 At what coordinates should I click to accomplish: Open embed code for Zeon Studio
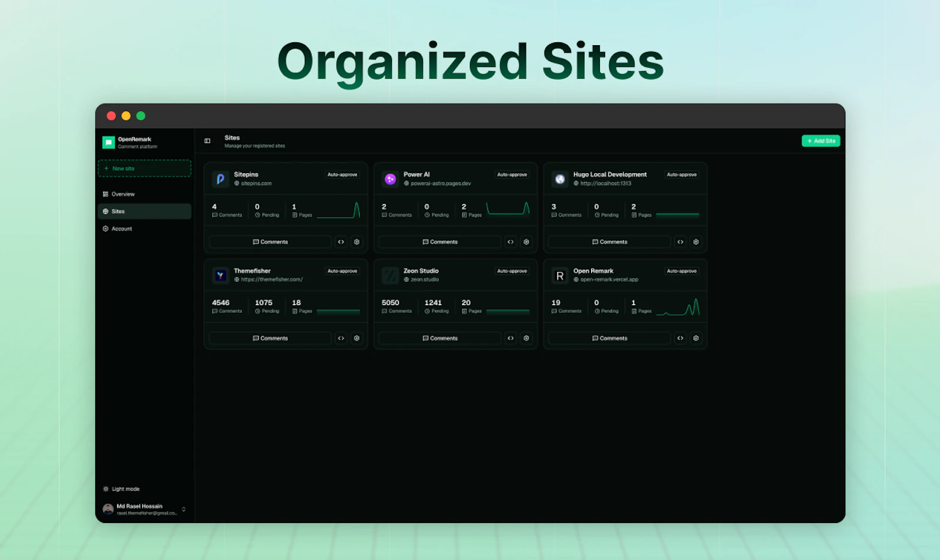click(x=511, y=338)
